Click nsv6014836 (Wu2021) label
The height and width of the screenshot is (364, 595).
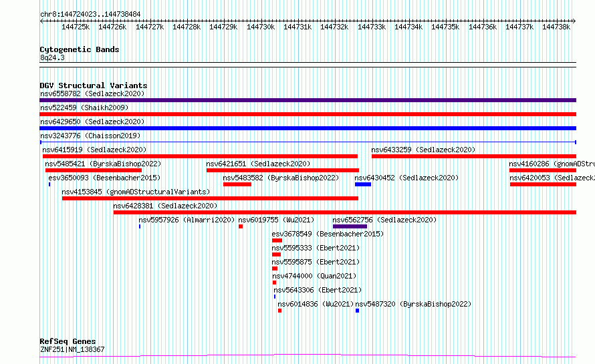coord(316,304)
